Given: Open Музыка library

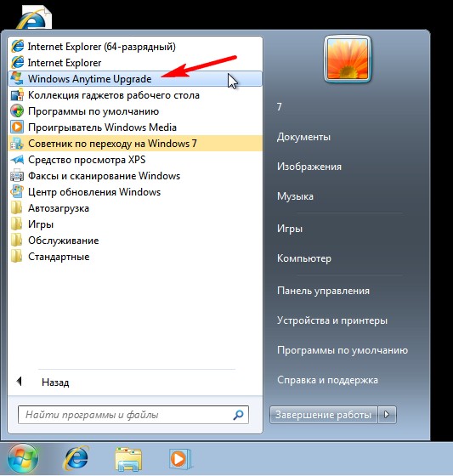Looking at the screenshot, I should (295, 196).
